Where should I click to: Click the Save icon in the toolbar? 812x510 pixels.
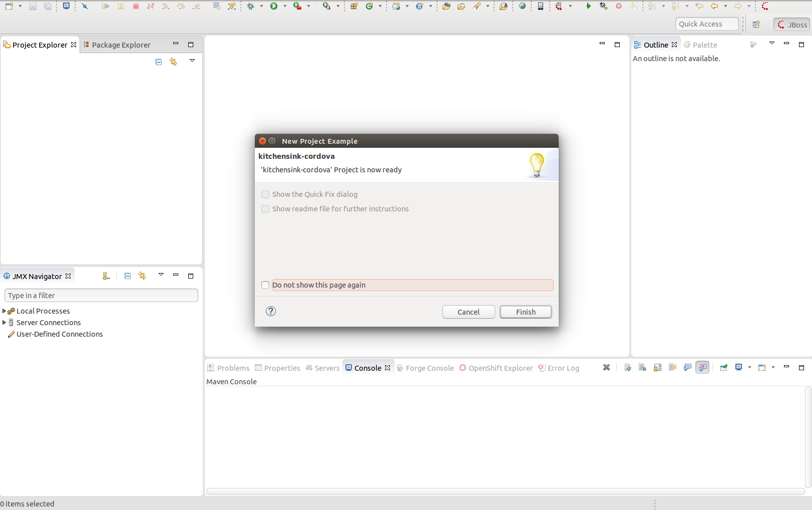[x=33, y=7]
